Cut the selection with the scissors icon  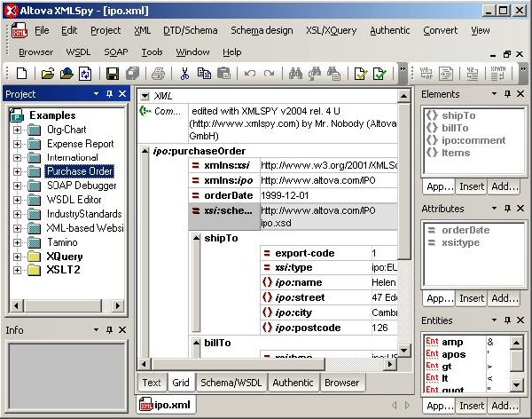[184, 73]
